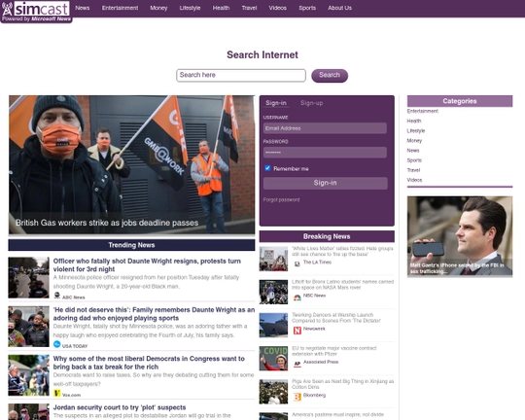This screenshot has width=525, height=420.
Task: Open the Matt Gaetz iPhone story thumbnail
Action: pyautogui.click(x=460, y=236)
